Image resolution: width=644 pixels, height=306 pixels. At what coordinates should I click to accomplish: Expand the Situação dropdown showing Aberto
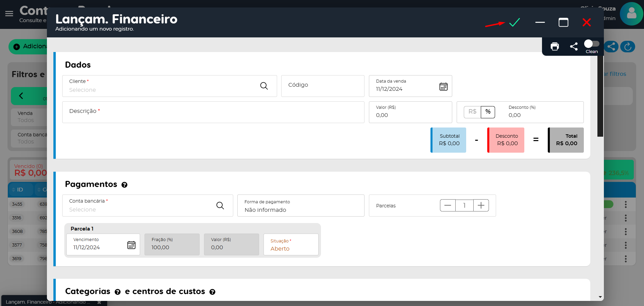[291, 245]
